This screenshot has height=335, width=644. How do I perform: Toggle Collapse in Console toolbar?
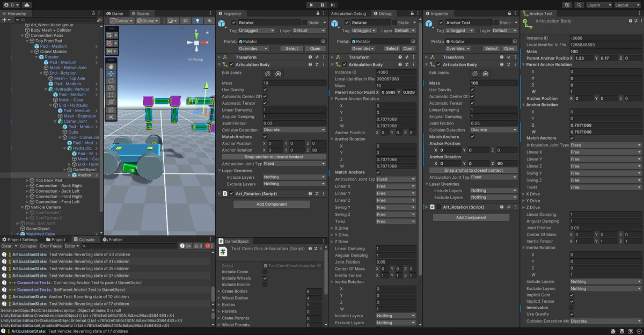point(28,246)
